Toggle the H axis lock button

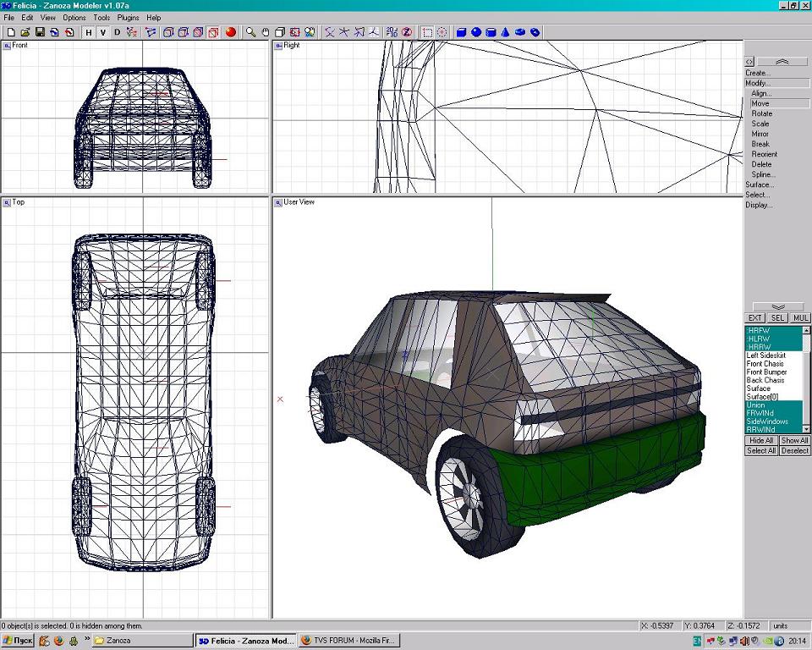pos(88,32)
